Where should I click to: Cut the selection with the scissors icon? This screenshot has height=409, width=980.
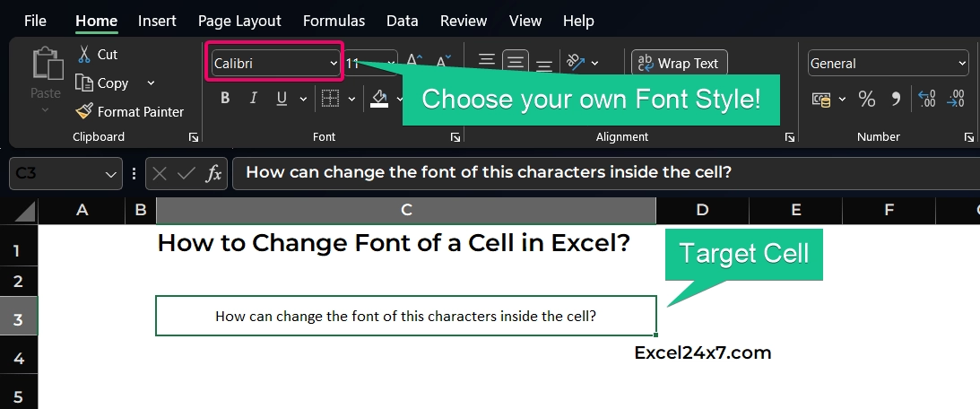84,55
